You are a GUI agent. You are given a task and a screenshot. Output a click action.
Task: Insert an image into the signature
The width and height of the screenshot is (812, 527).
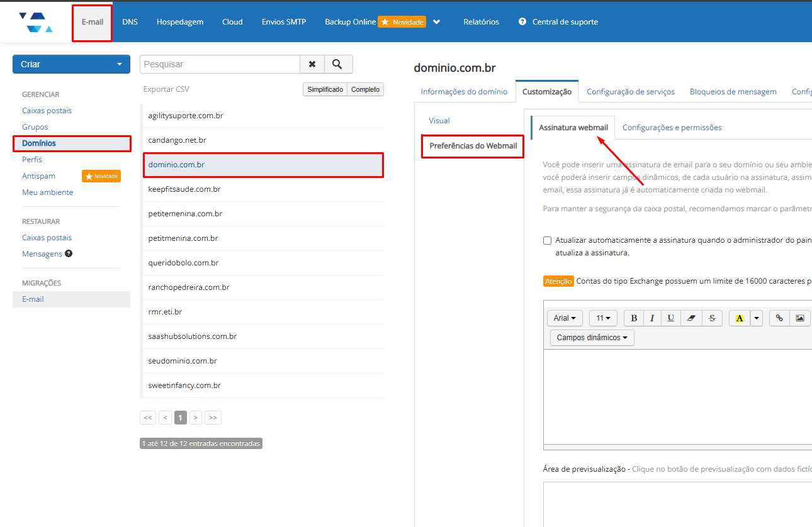click(x=799, y=318)
